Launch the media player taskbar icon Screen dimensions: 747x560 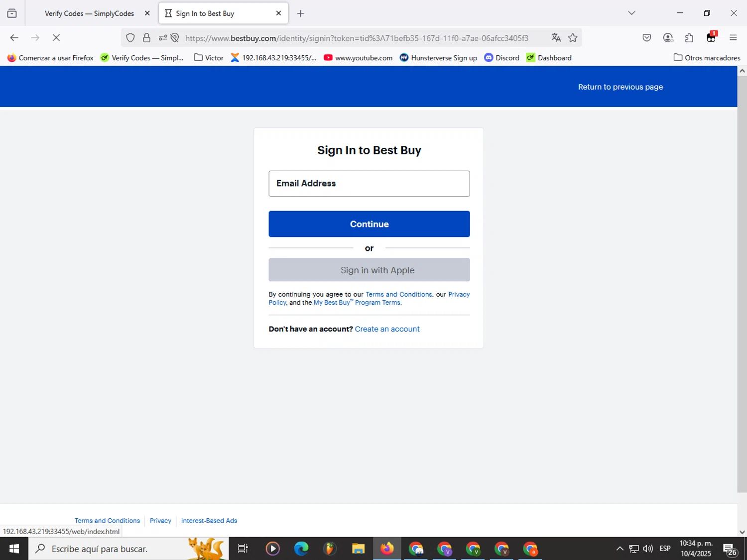coord(272,549)
